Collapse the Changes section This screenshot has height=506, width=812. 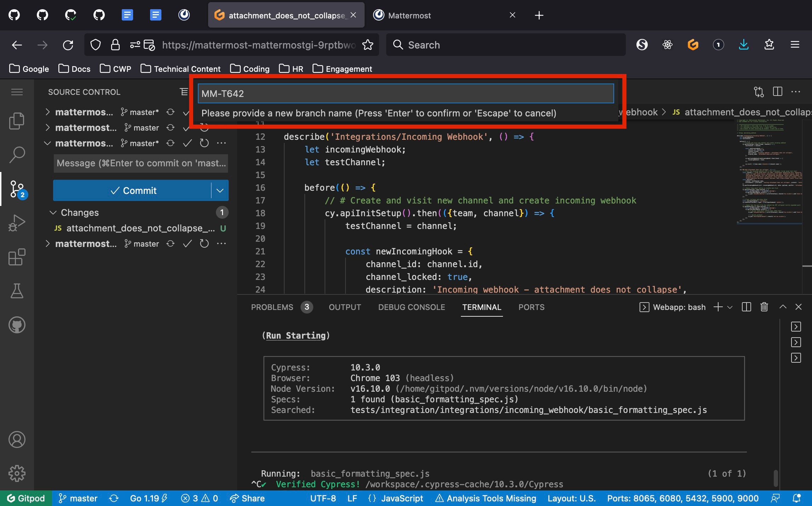pos(53,212)
